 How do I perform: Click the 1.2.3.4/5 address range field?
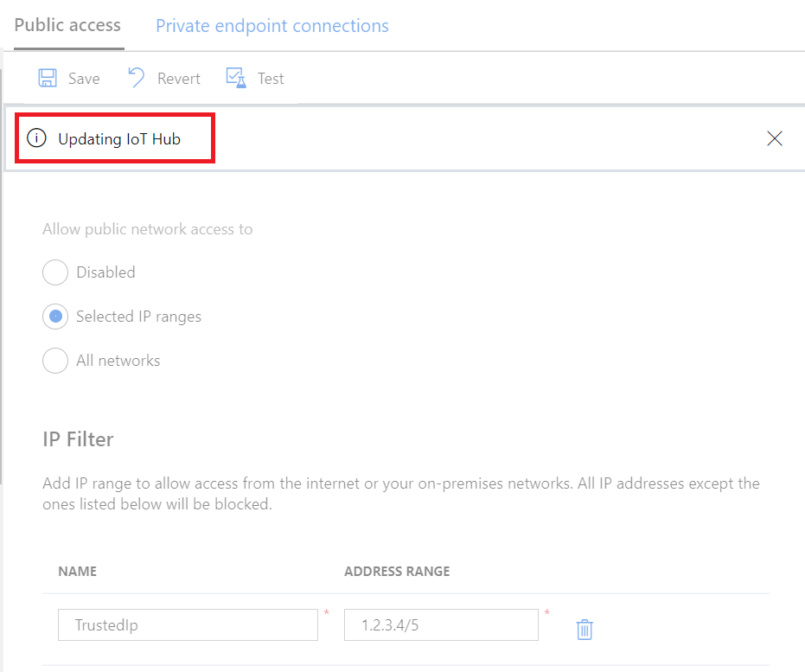coord(441,624)
